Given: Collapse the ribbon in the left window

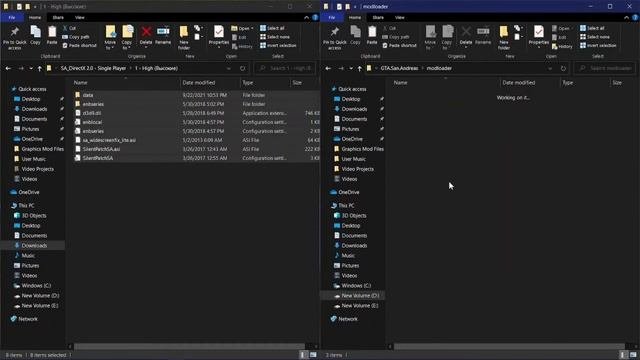Looking at the screenshot, I should click(x=307, y=18).
